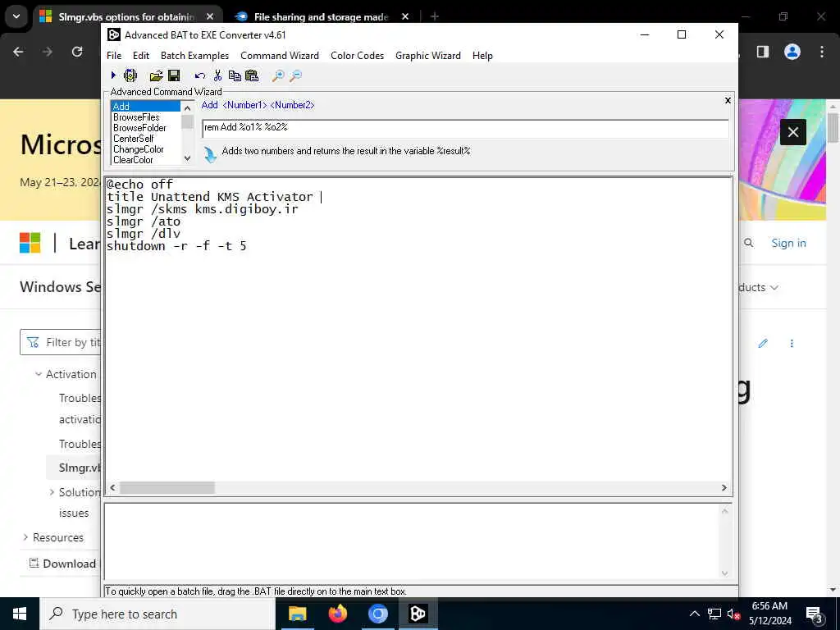Screen dimensions: 840x630
Task: Select ChangeColor in the command list
Action: click(x=146, y=149)
